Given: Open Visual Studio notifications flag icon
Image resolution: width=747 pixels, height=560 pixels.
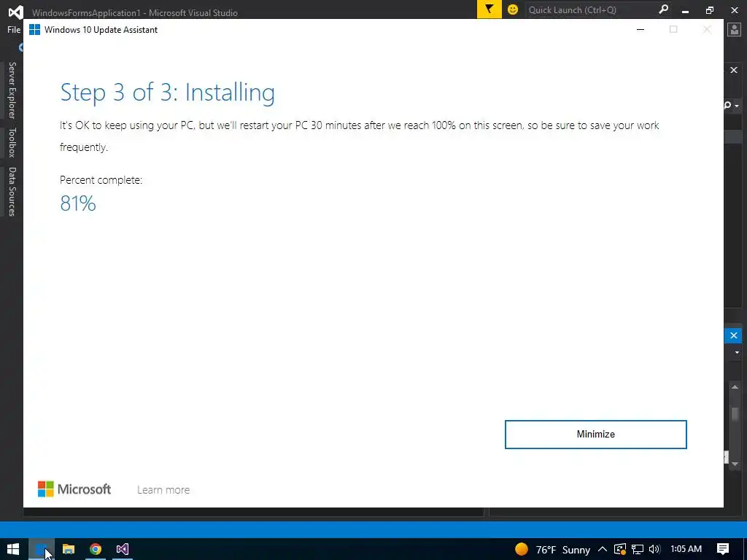Looking at the screenshot, I should pos(489,9).
